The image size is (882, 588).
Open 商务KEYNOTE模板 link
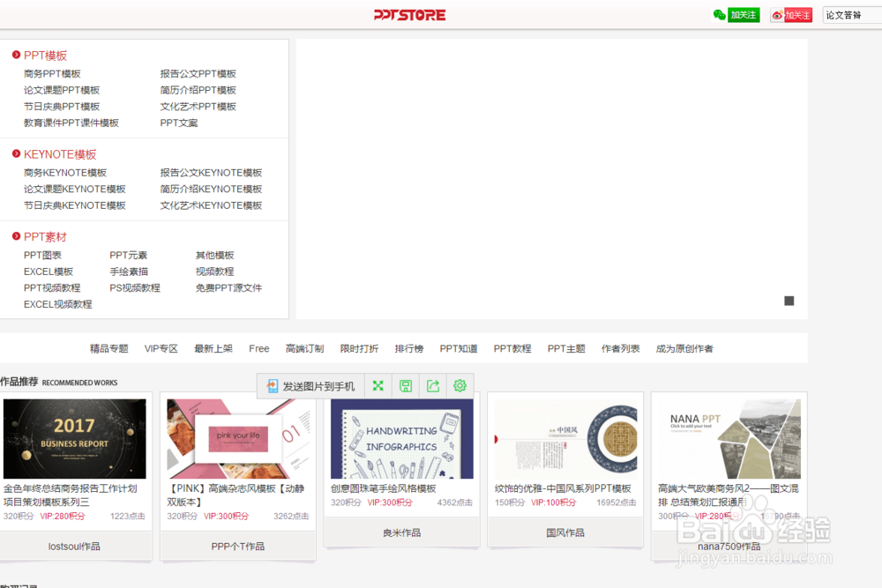point(64,173)
